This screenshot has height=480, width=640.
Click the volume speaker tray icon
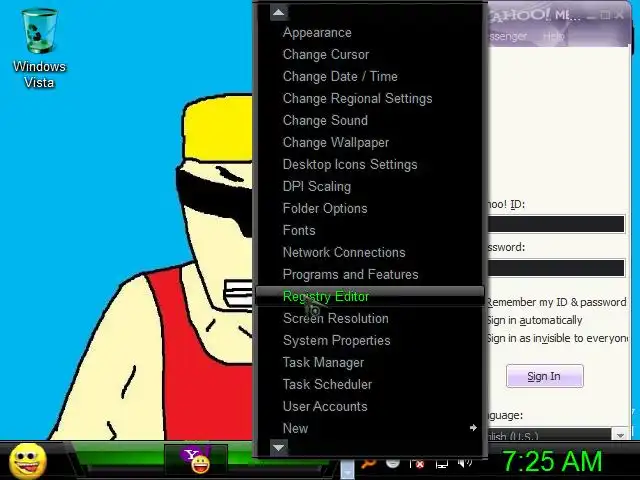pos(464,463)
